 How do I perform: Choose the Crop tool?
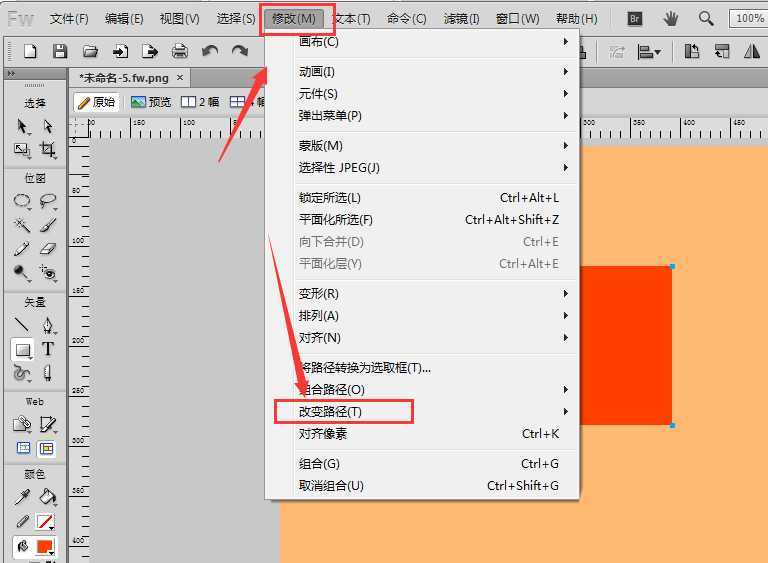click(47, 150)
